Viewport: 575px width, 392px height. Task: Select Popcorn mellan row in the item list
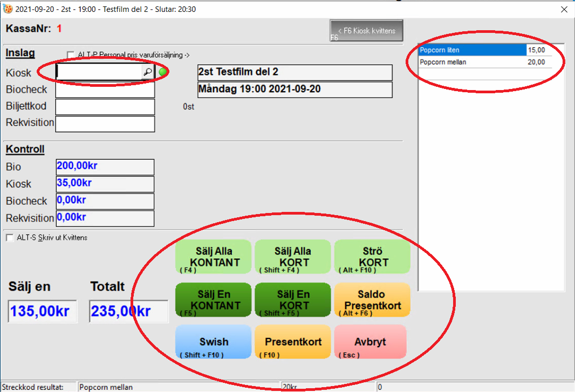click(x=472, y=62)
